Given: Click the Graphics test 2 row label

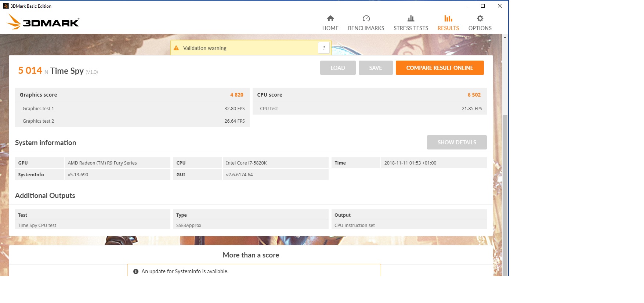Looking at the screenshot, I should pos(38,121).
